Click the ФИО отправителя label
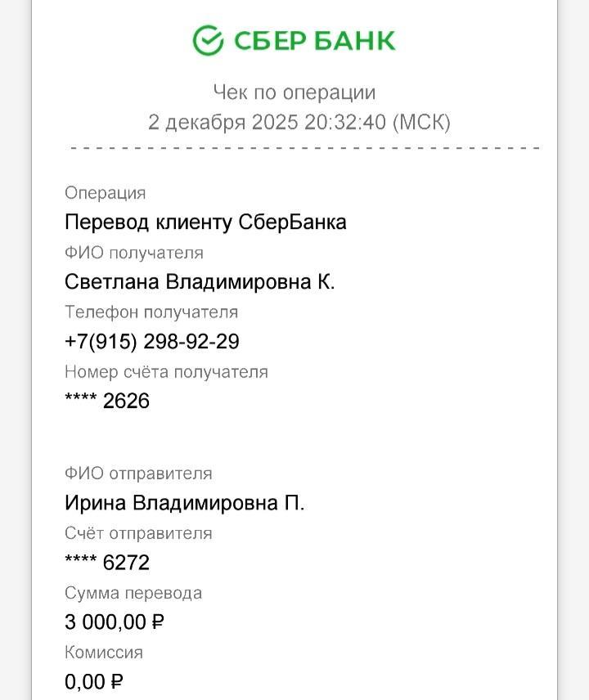The width and height of the screenshot is (589, 700). (x=138, y=473)
